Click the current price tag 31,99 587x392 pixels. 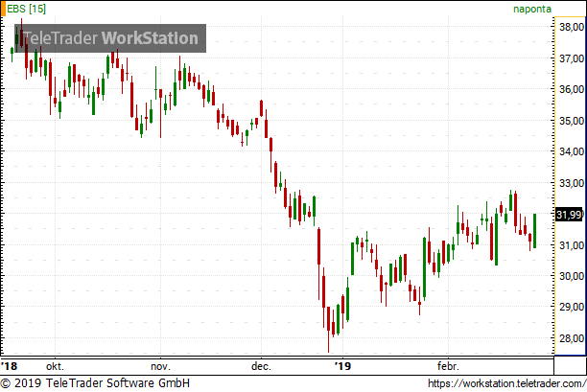[x=569, y=215]
